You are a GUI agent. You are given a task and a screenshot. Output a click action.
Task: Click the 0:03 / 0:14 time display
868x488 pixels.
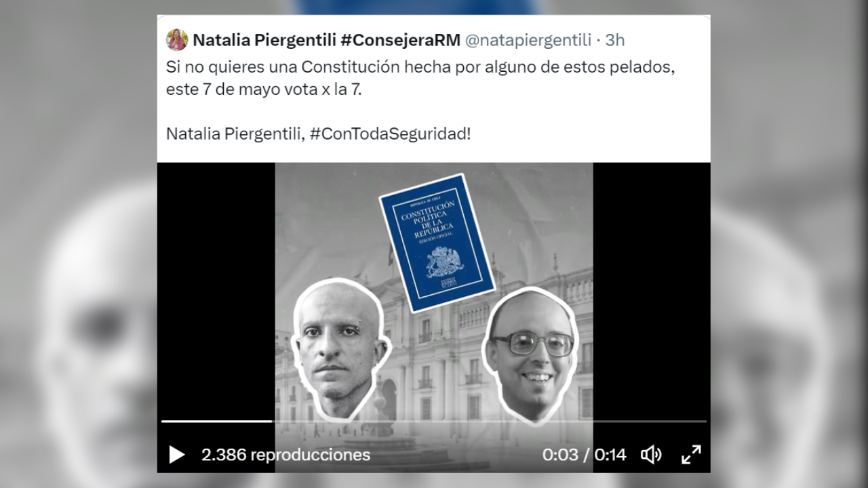(584, 454)
